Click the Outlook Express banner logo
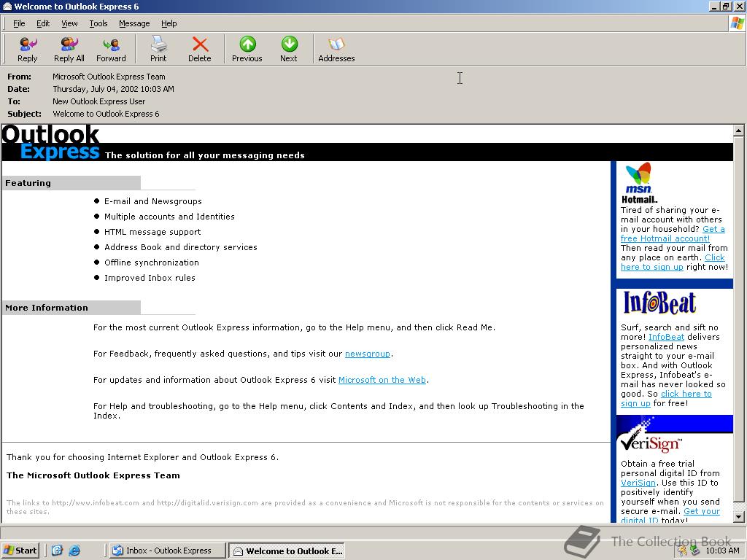The height and width of the screenshot is (560, 747). [51, 142]
